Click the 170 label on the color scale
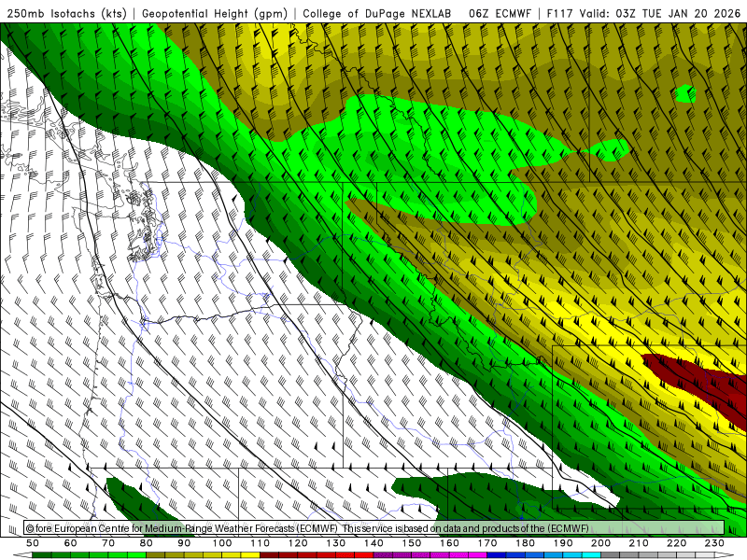Viewport: 747px width, 560px height. [486, 543]
